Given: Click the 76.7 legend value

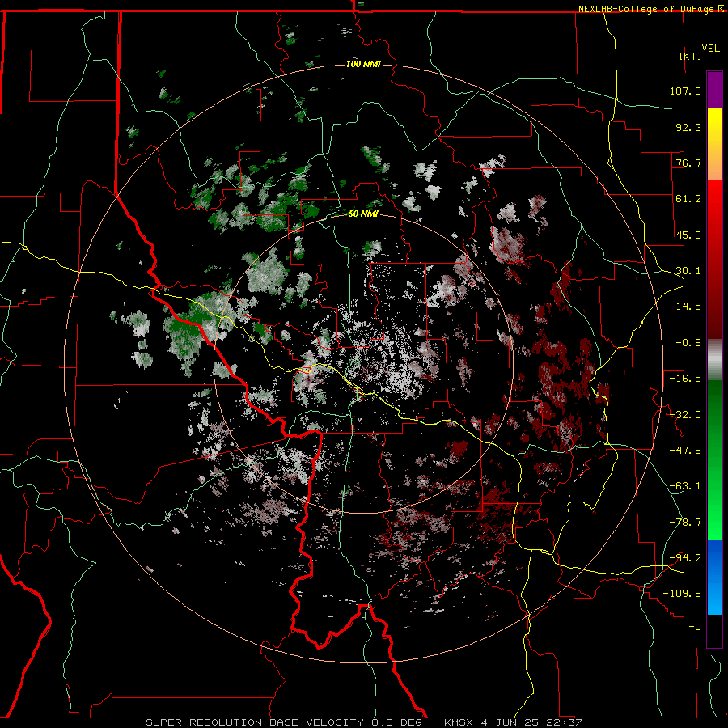Looking at the screenshot, I should click(688, 163).
